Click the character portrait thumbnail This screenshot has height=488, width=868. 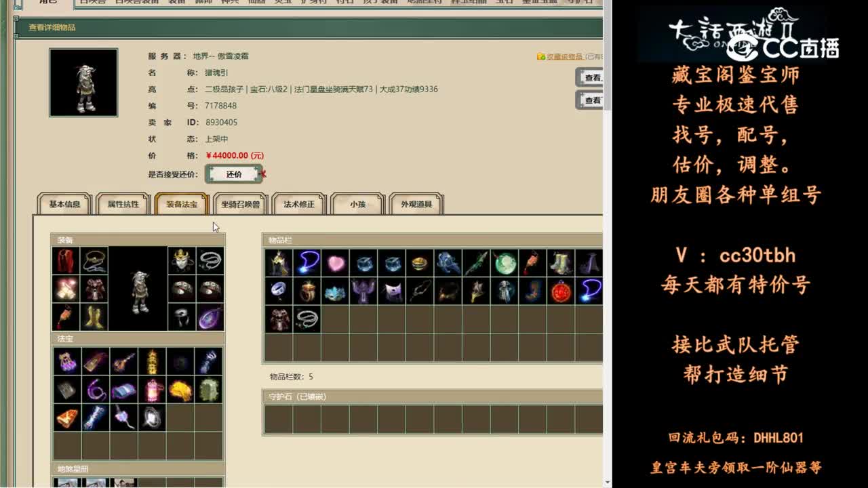[83, 82]
